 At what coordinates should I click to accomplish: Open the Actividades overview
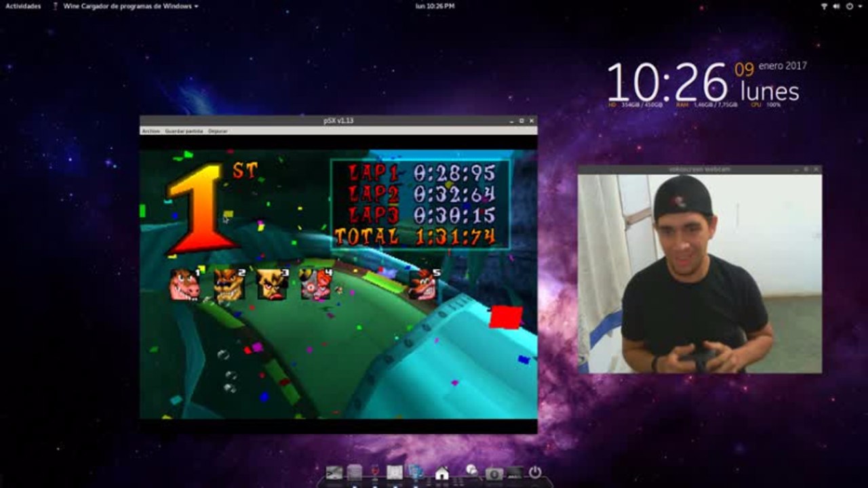pos(23,6)
